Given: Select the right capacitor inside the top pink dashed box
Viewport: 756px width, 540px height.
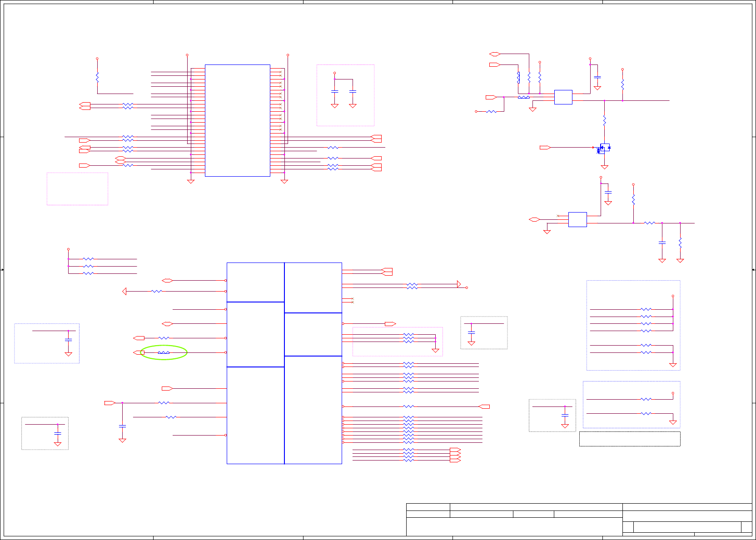Looking at the screenshot, I should pyautogui.click(x=353, y=91).
